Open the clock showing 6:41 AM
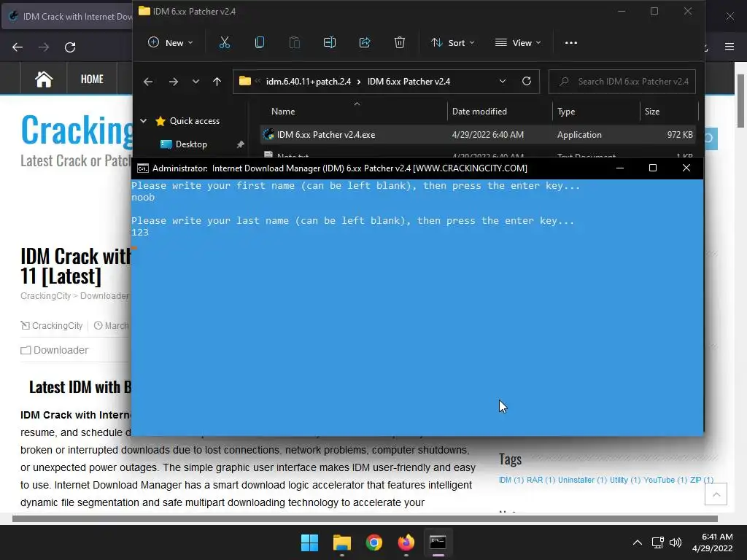 [712, 542]
